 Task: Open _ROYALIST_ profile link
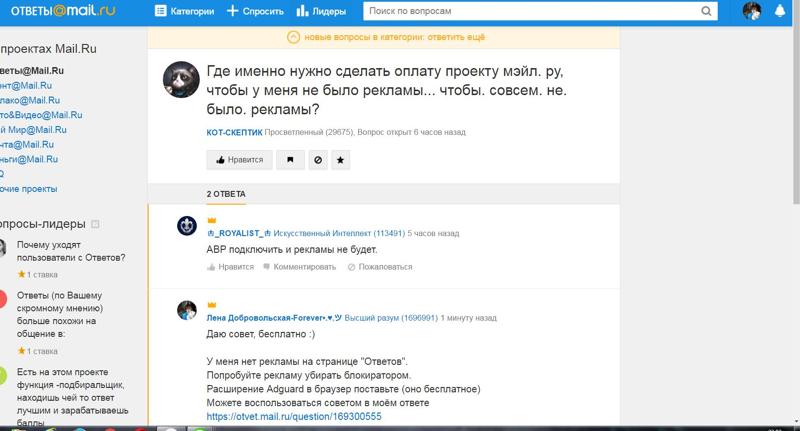[x=239, y=233]
